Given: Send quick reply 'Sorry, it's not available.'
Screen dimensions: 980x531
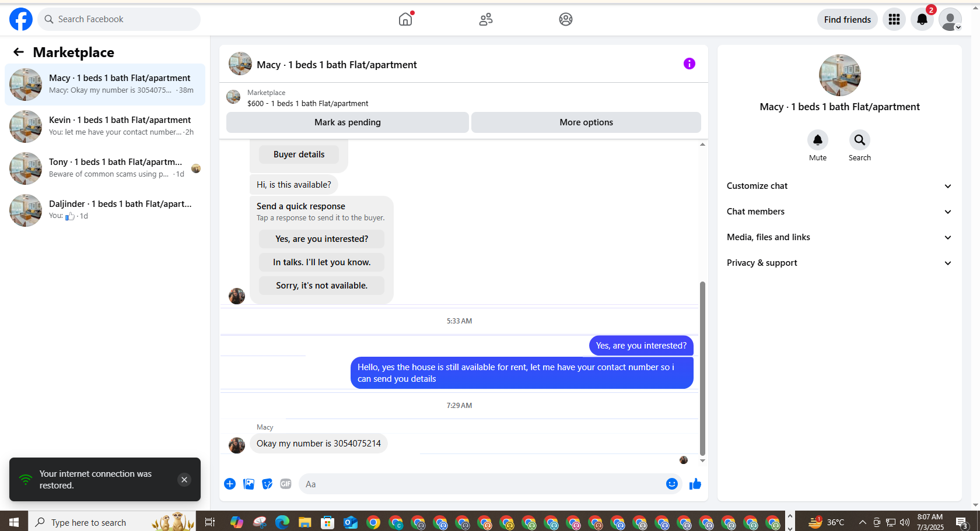Looking at the screenshot, I should click(x=321, y=286).
